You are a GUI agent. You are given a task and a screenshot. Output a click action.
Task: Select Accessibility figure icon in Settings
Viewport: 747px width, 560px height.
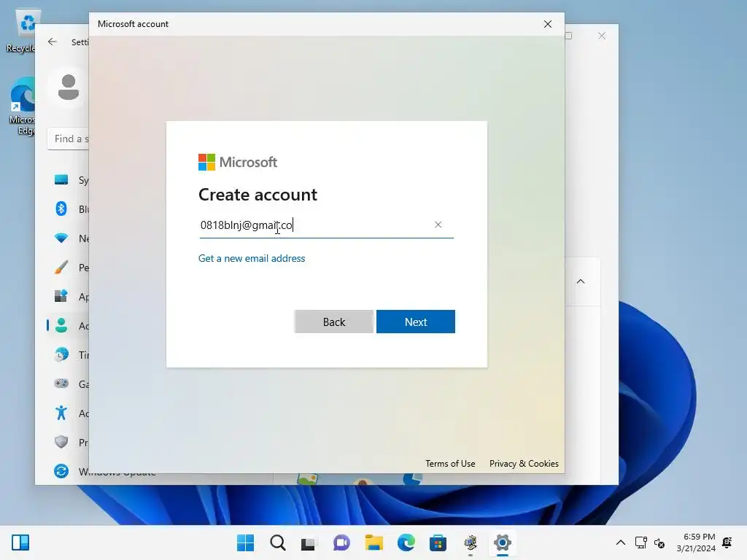61,413
